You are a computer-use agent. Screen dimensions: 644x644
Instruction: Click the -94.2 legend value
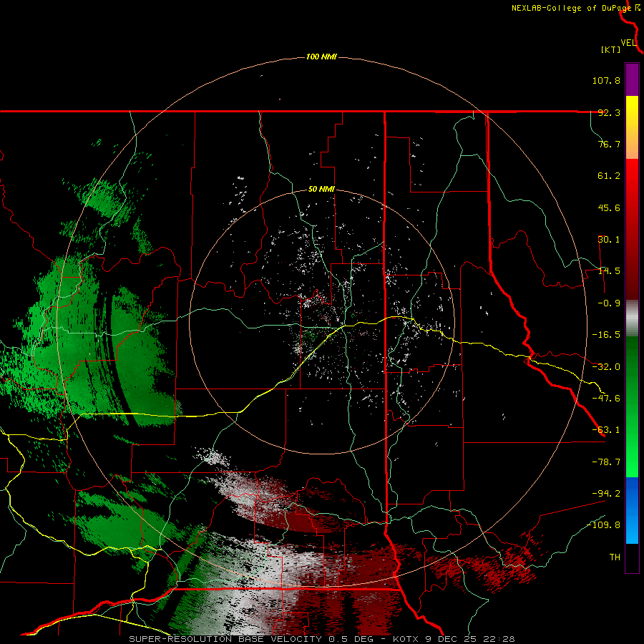coord(606,494)
